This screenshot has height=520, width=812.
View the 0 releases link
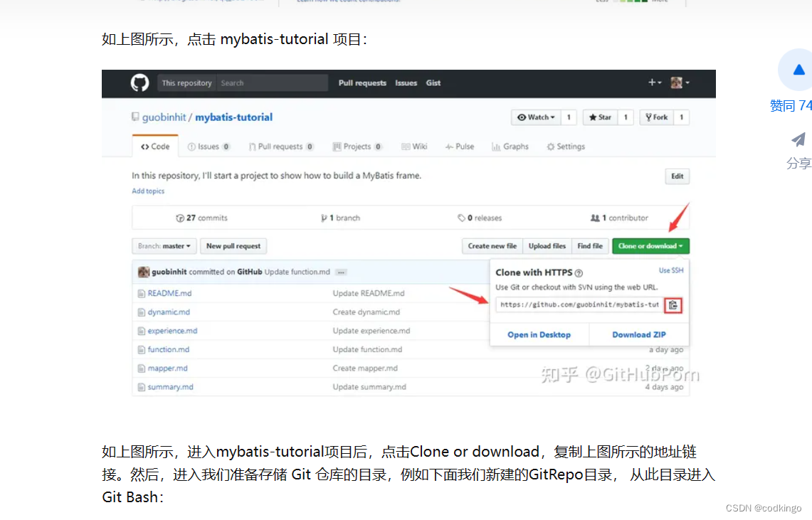(480, 218)
